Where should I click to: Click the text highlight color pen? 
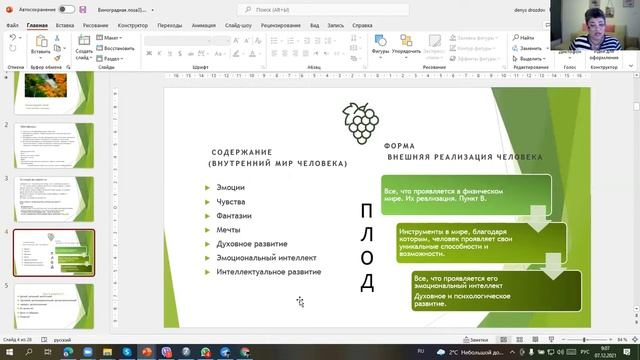click(236, 53)
